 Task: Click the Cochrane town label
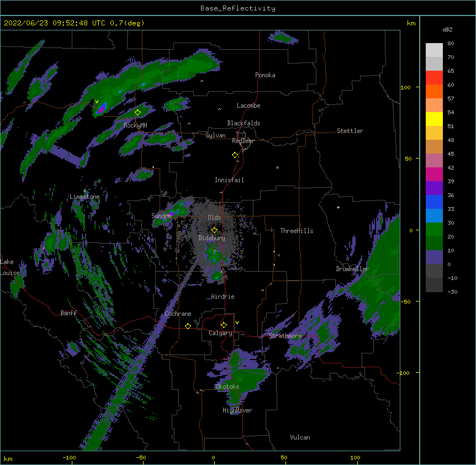178,314
